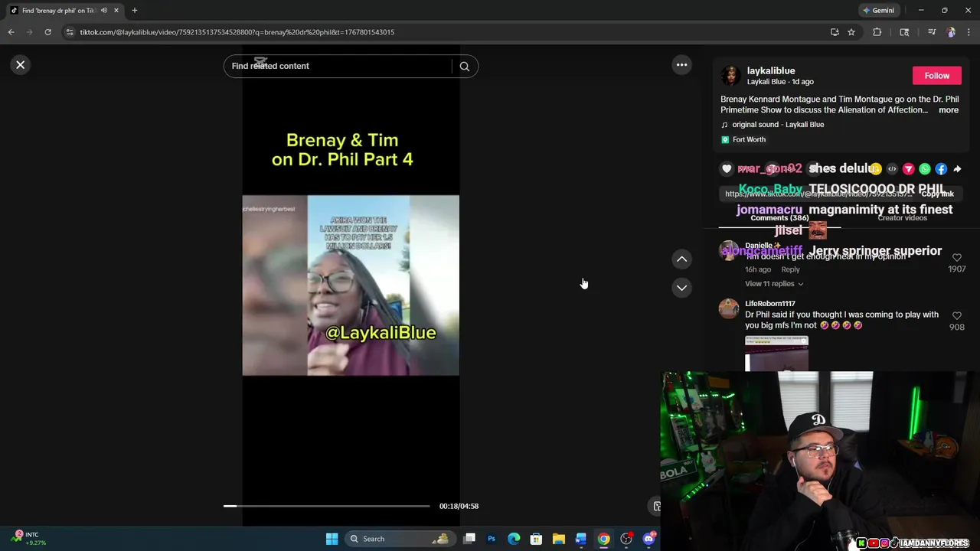Navigate back in Chrome

[11, 32]
